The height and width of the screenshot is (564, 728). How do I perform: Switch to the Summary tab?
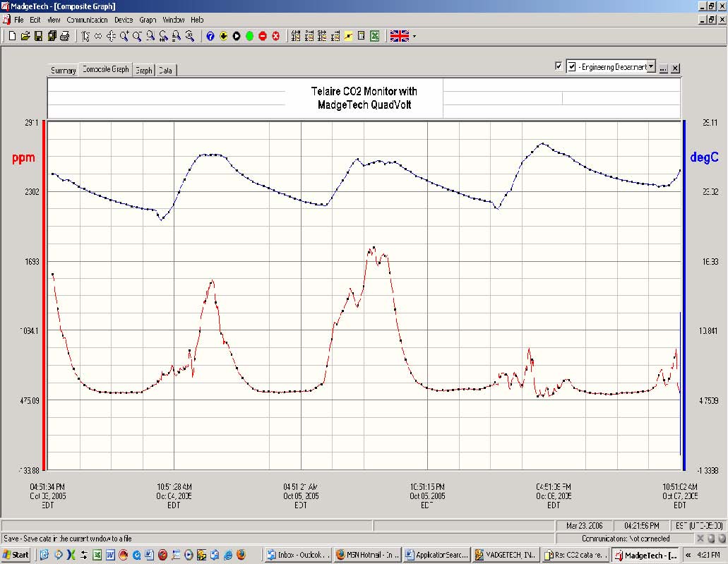[x=63, y=70]
